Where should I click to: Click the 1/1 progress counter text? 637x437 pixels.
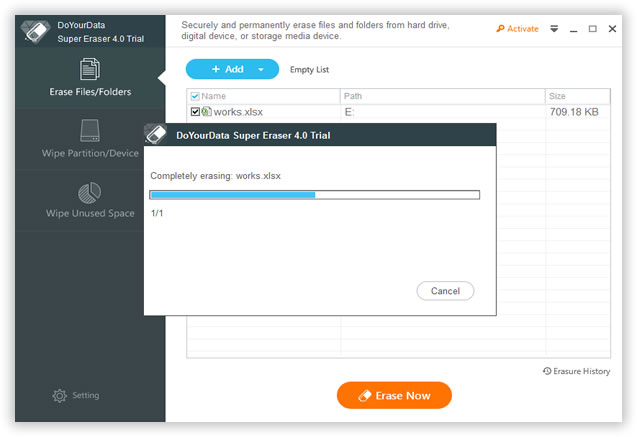(x=157, y=213)
